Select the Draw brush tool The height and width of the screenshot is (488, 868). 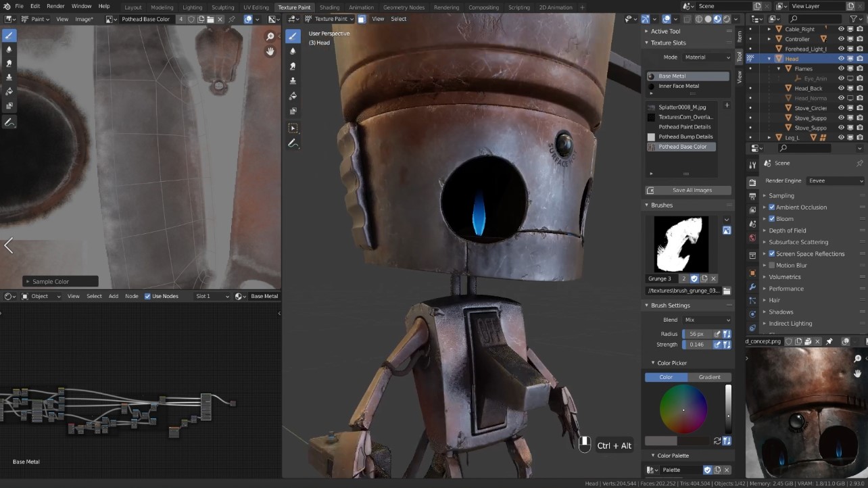coord(293,36)
